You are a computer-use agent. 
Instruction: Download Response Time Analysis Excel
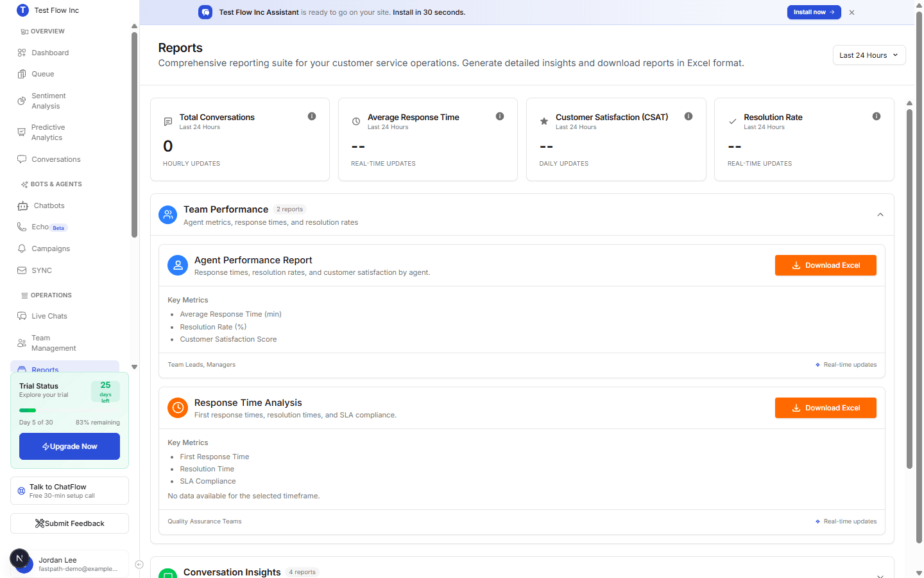point(825,408)
